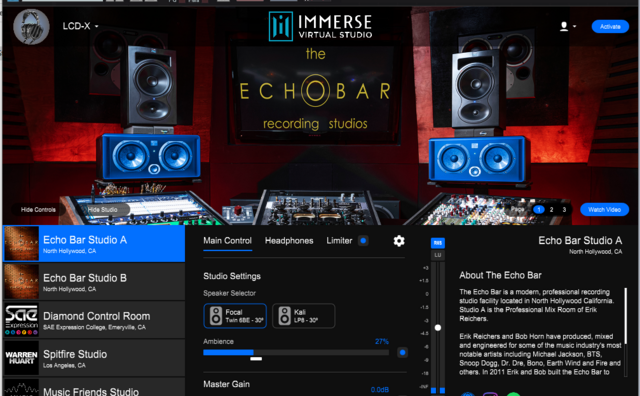Switch meter to RMS mode
Image resolution: width=640 pixels, height=396 pixels.
[x=438, y=243]
